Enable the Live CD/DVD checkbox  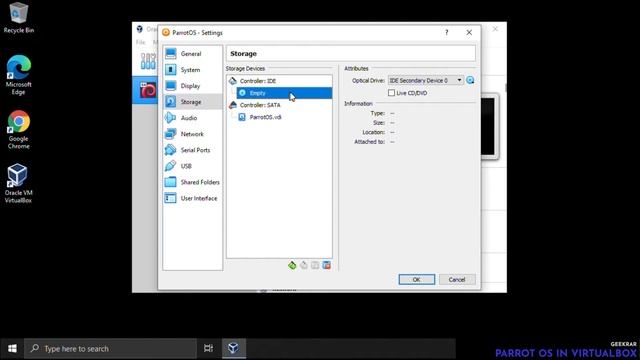[x=391, y=93]
